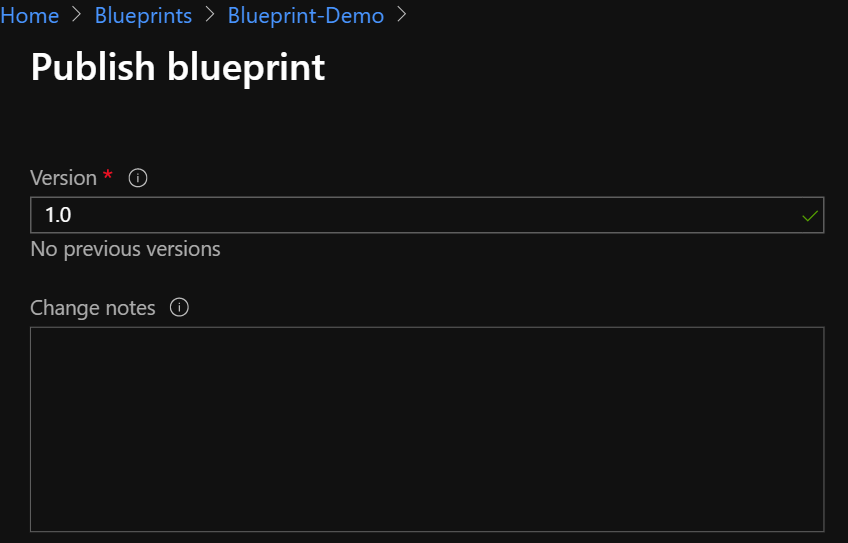
Task: Open the Version info tooltip icon
Action: 139,178
